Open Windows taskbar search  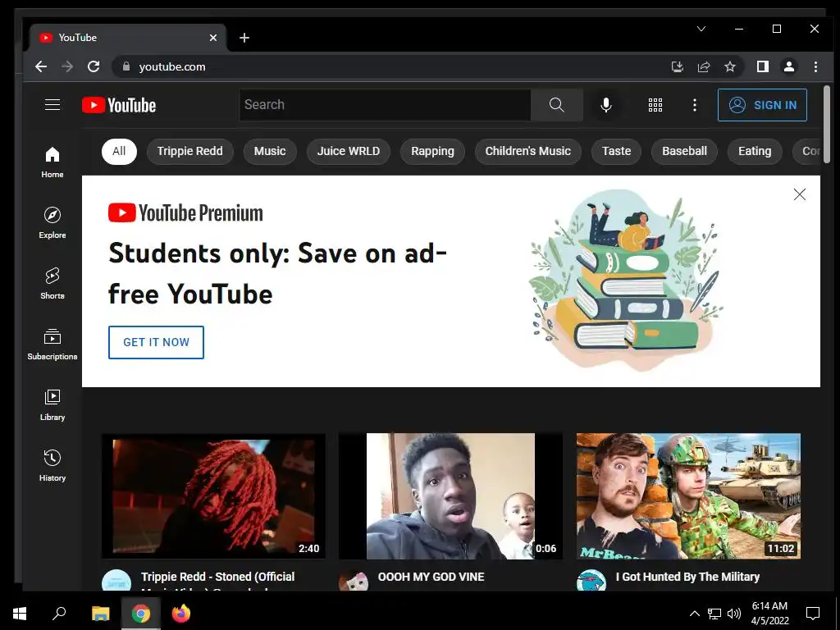[x=59, y=614]
